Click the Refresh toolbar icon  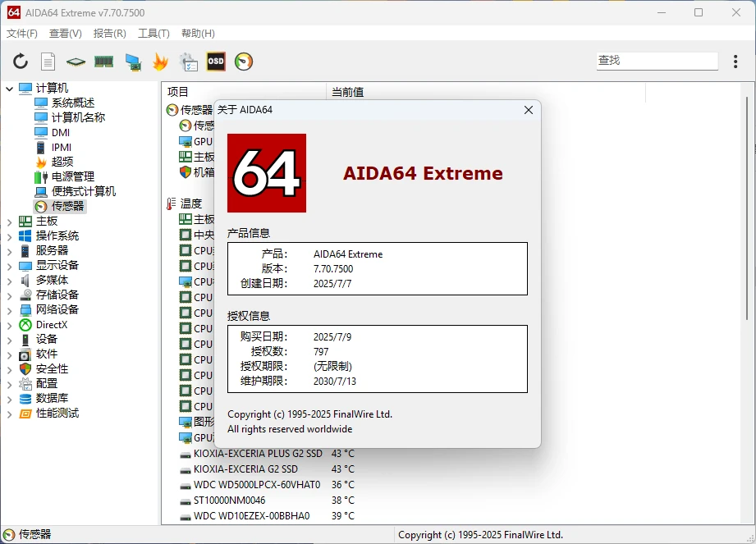point(21,62)
